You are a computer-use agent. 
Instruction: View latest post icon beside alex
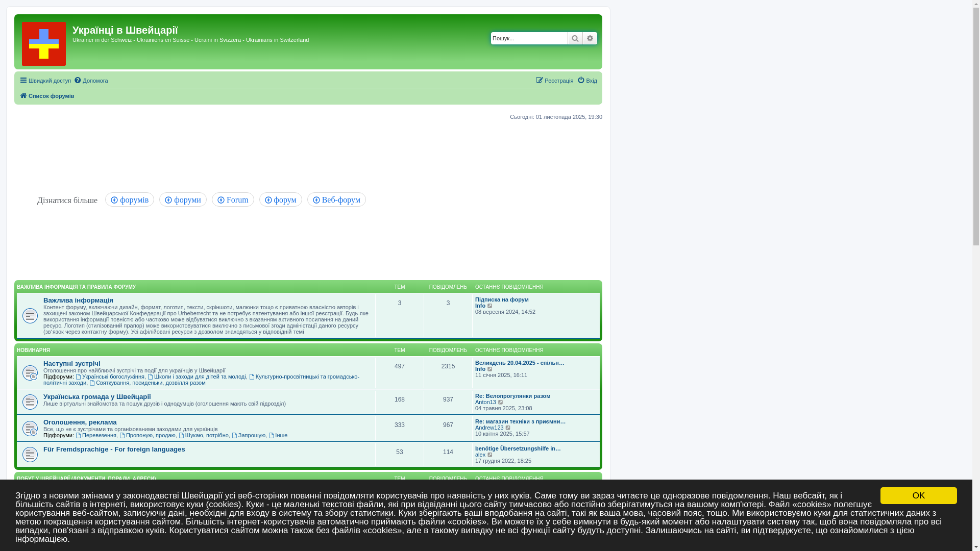[x=491, y=455]
